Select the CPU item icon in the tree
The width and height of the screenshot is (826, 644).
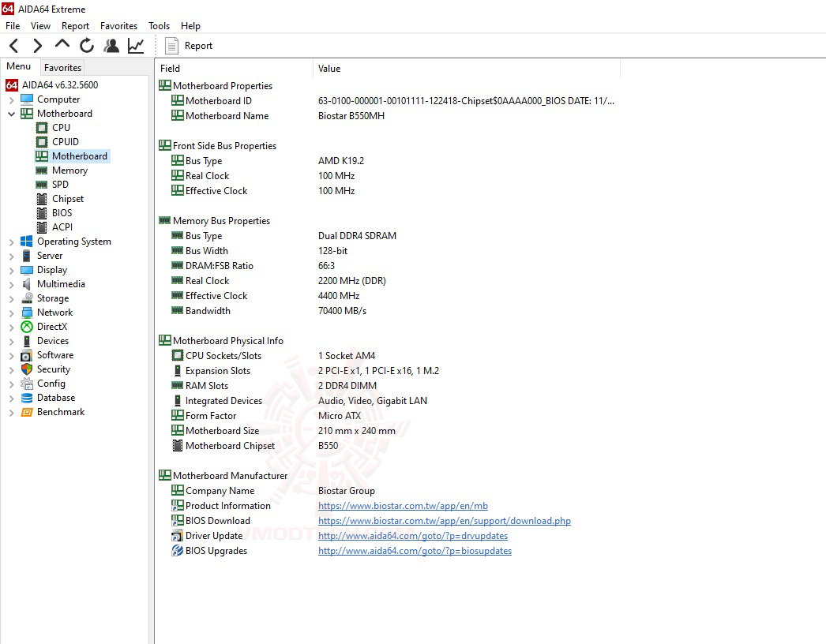point(42,127)
